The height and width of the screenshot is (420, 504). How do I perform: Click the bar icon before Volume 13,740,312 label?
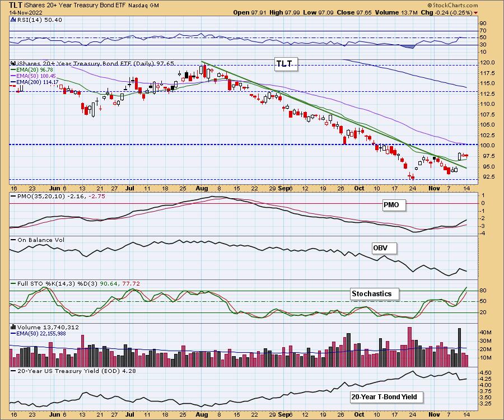[13, 327]
